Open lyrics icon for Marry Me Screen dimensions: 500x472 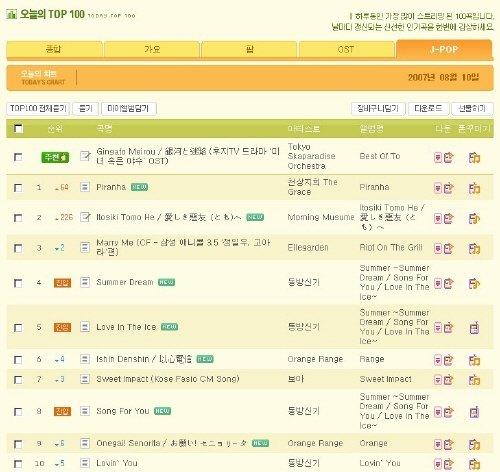point(85,247)
